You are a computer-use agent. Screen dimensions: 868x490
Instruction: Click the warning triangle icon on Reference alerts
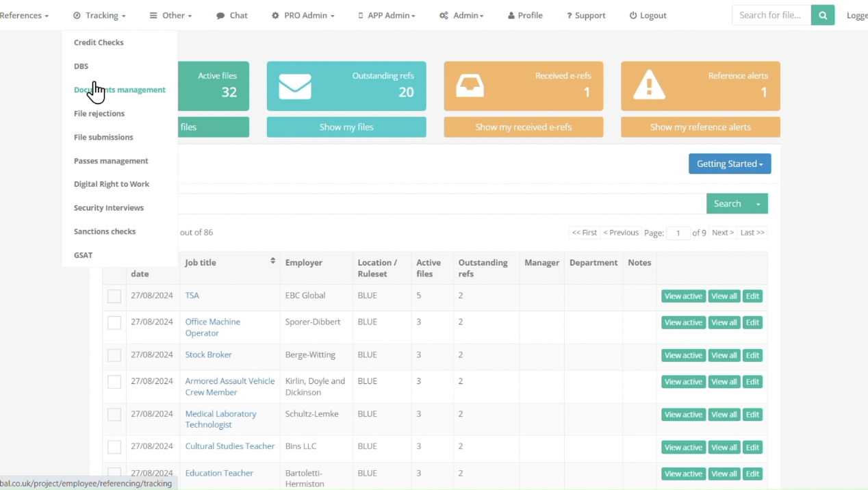click(x=649, y=86)
